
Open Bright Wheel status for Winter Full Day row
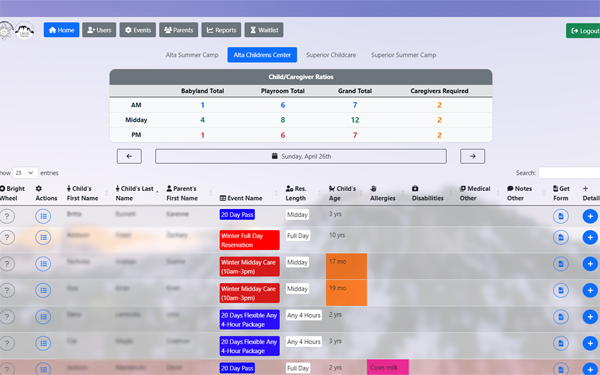coord(7,237)
